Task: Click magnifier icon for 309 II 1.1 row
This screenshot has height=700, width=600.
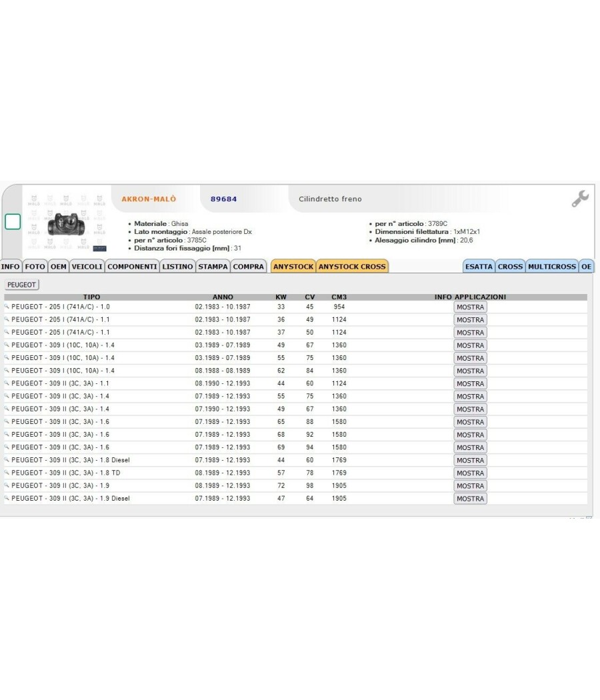Action: tap(7, 383)
